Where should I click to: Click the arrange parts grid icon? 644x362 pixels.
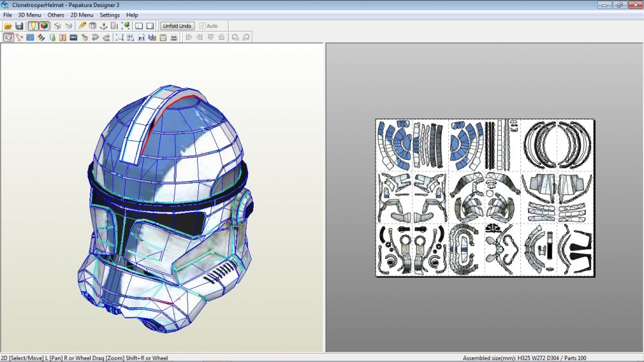click(131, 37)
